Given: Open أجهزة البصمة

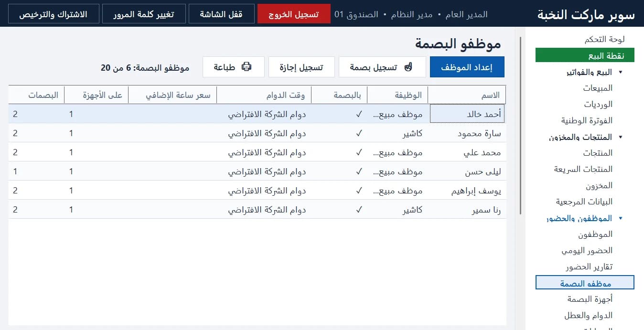Looking at the screenshot, I should point(590,299).
